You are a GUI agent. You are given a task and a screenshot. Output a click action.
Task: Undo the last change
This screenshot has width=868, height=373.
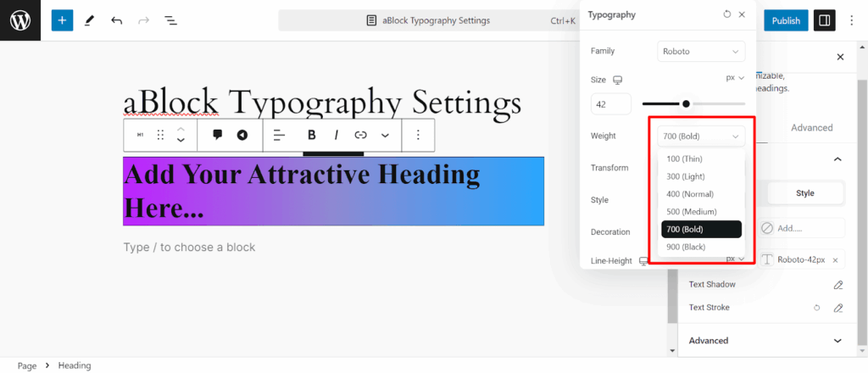(x=116, y=20)
